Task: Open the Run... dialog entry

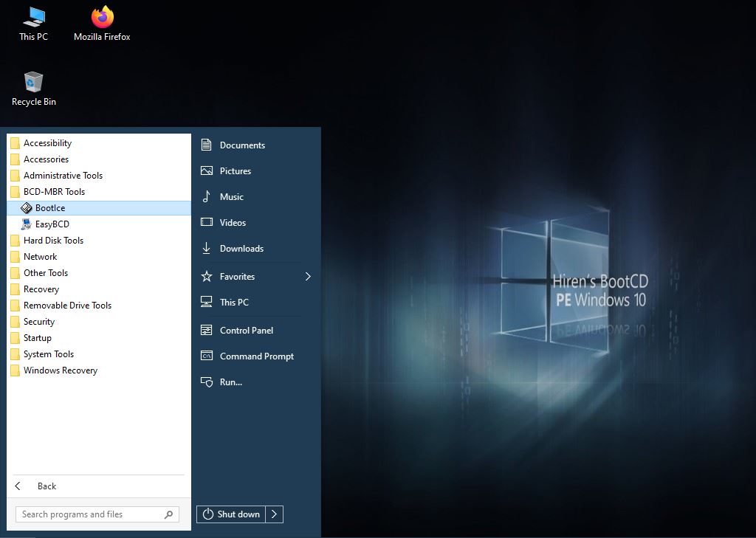Action: coord(230,382)
